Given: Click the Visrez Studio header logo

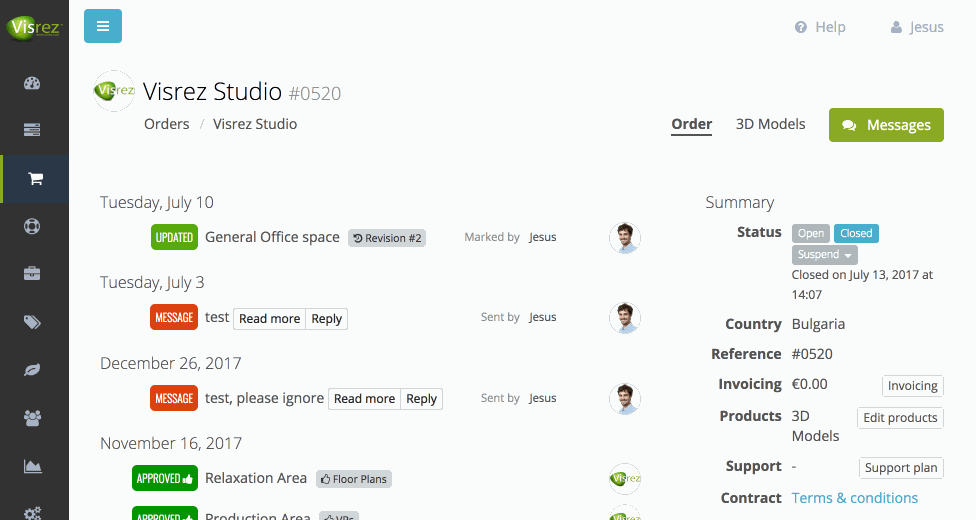Looking at the screenshot, I should tap(114, 91).
